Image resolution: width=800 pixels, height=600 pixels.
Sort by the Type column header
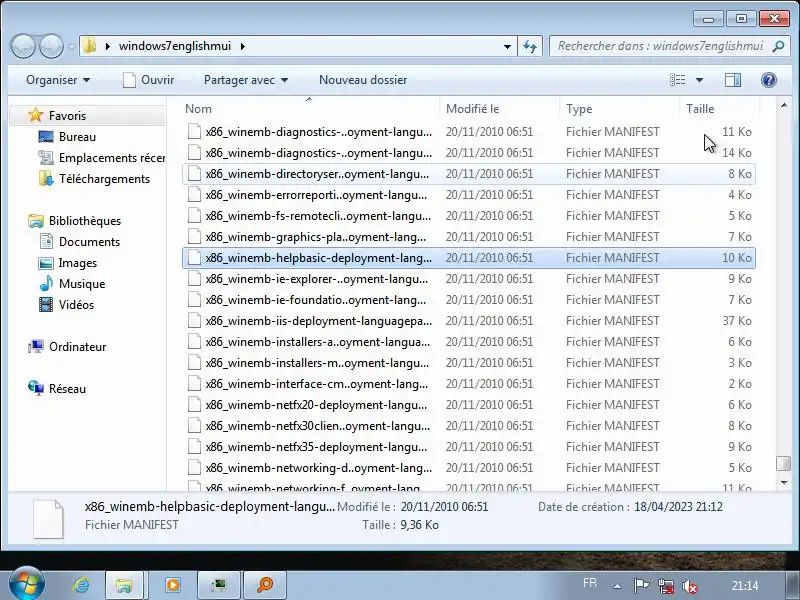click(x=619, y=109)
